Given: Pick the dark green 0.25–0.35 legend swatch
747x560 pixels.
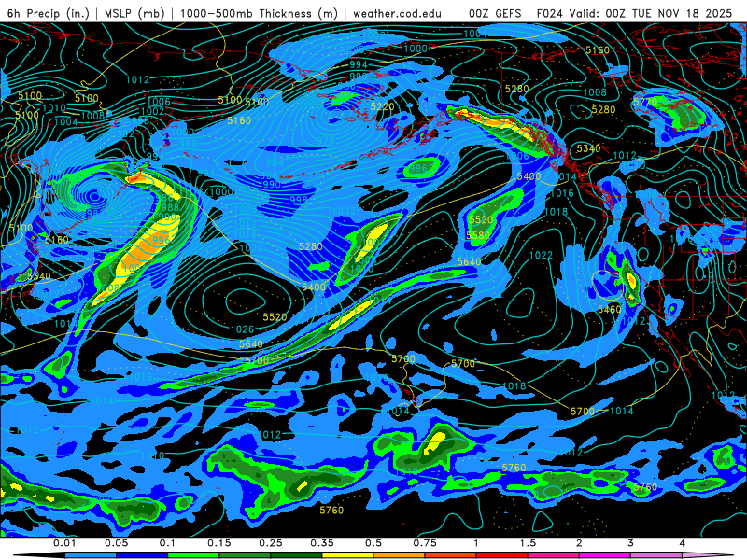Looking at the screenshot, I should coord(296,555).
